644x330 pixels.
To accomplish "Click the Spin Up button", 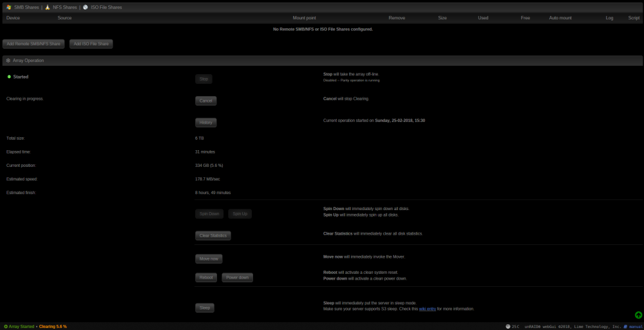I will (240, 214).
